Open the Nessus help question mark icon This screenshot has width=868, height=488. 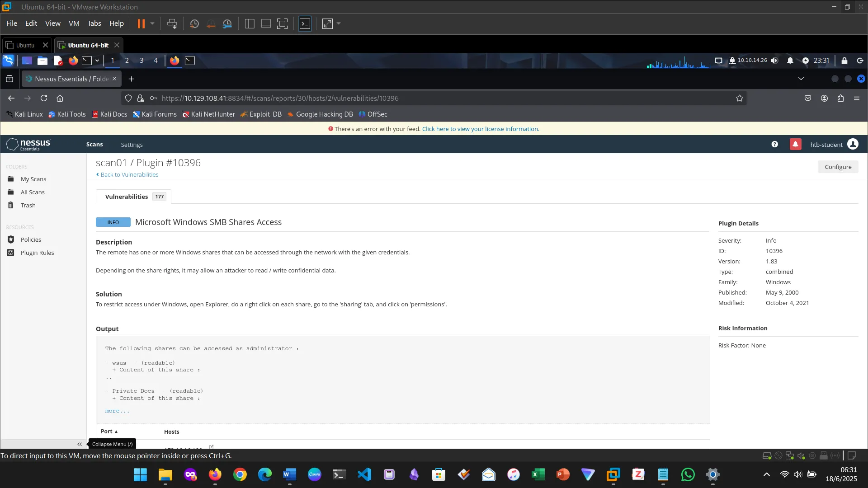(774, 144)
